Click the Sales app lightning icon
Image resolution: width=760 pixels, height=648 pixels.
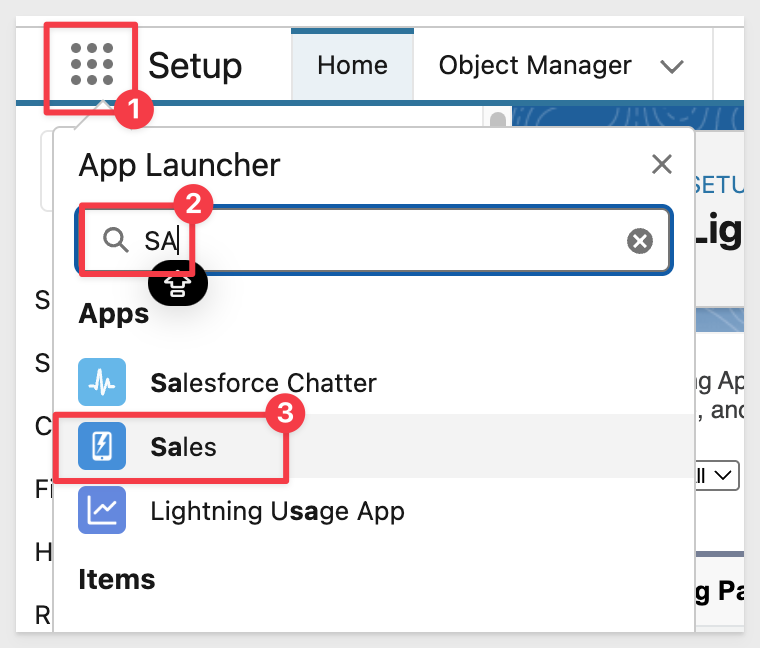102,446
